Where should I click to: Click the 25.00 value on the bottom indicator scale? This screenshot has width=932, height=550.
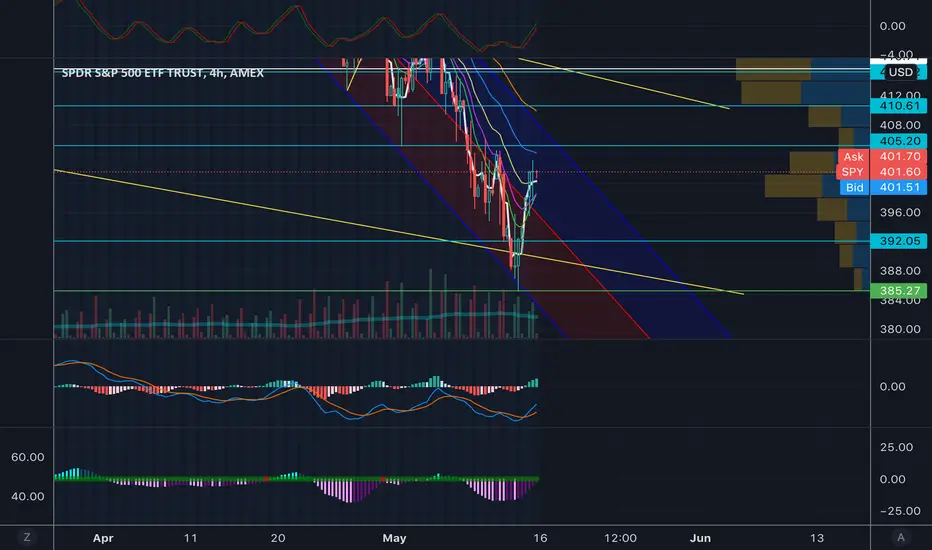point(896,447)
